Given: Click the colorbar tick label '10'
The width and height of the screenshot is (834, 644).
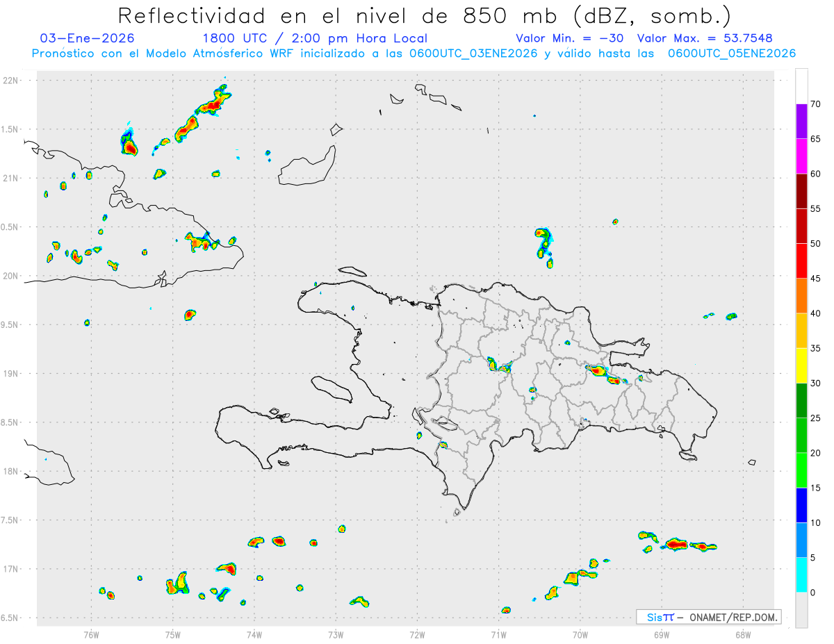Looking at the screenshot, I should coord(815,523).
